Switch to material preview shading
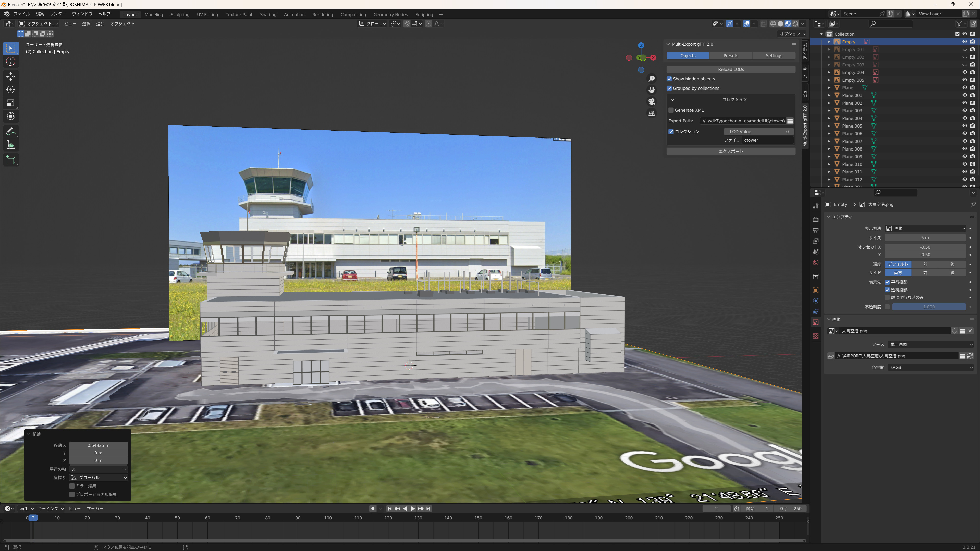Screen dimensions: 980x551 pos(788,23)
